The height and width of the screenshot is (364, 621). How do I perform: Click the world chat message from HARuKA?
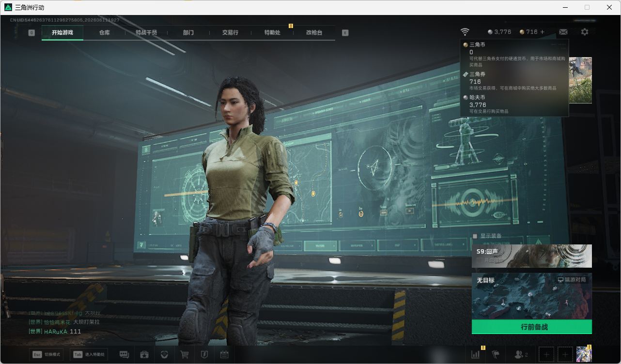[x=55, y=332]
